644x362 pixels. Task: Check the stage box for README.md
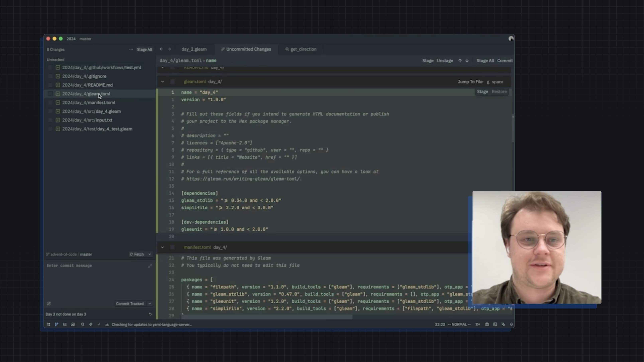click(x=50, y=85)
